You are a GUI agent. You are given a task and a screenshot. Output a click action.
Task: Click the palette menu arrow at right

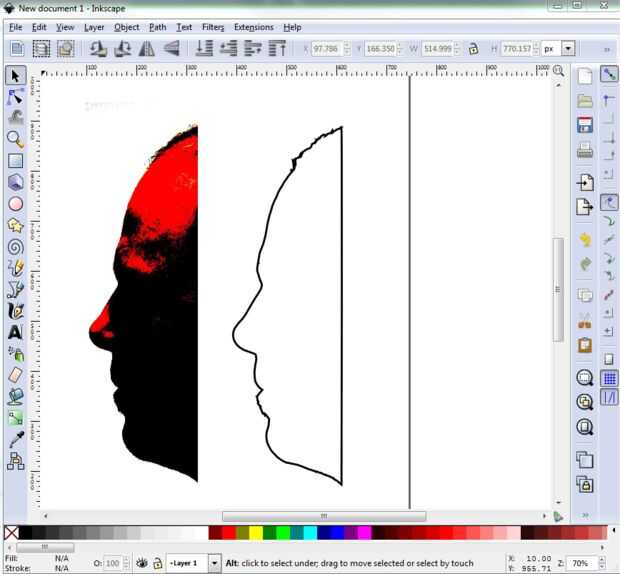pos(614,531)
